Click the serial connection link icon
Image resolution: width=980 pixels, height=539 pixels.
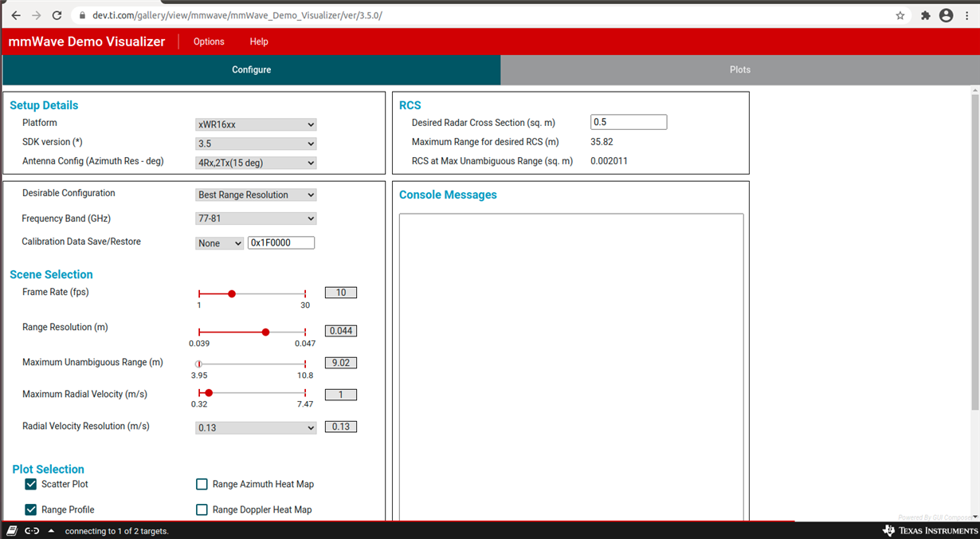coord(32,530)
